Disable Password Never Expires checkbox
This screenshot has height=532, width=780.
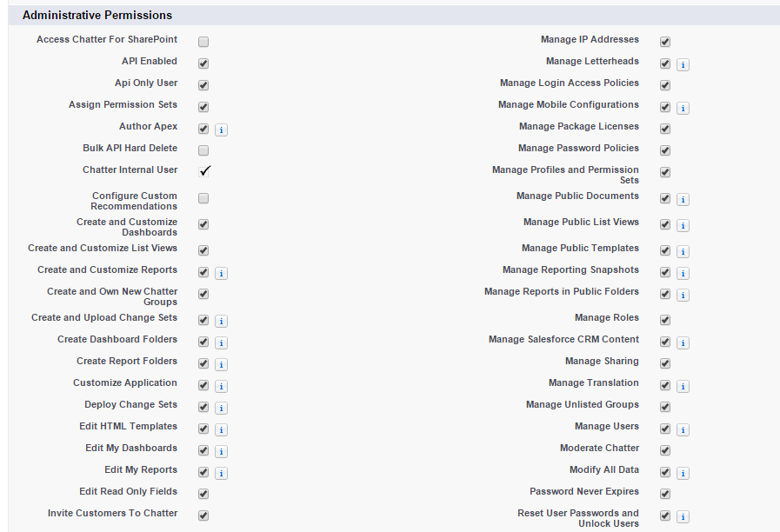click(x=665, y=494)
